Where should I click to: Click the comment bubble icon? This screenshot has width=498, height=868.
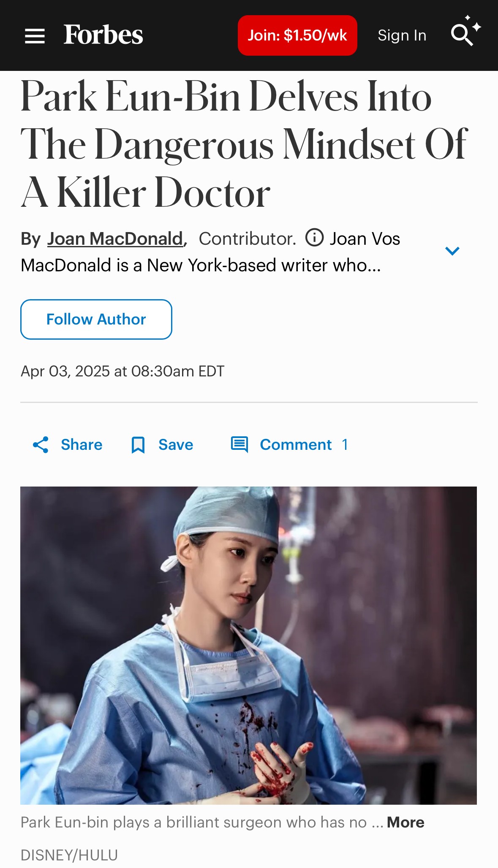point(239,445)
